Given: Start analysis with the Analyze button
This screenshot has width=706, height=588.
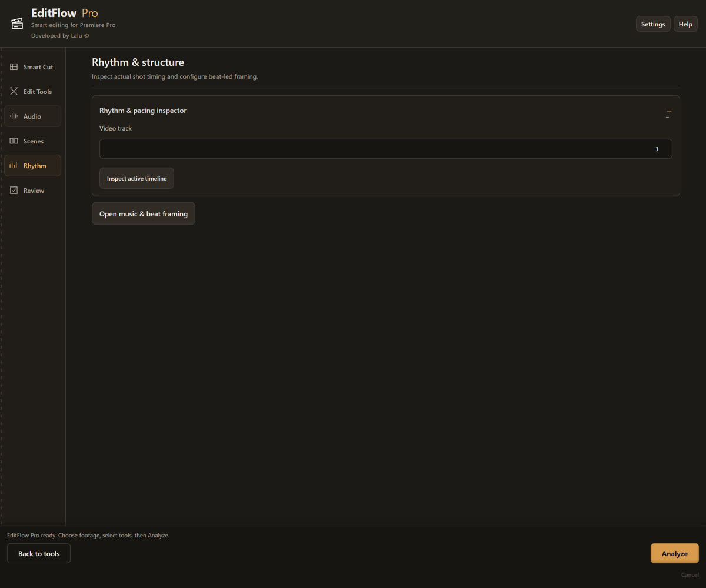Looking at the screenshot, I should point(675,554).
